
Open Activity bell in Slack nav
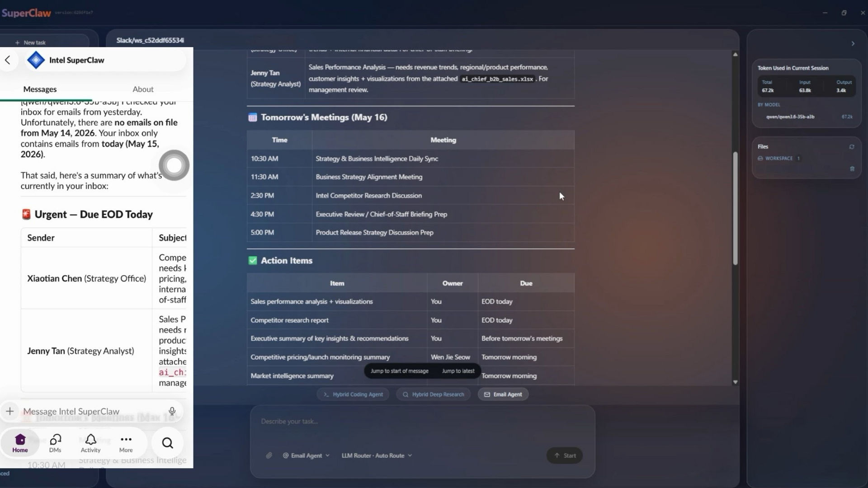[x=90, y=443]
